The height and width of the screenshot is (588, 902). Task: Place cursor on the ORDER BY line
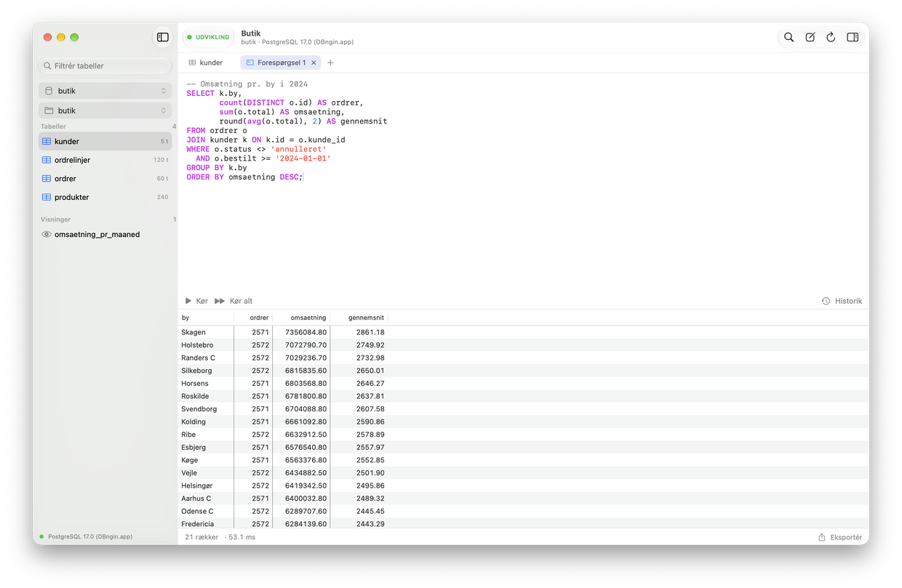tap(244, 177)
